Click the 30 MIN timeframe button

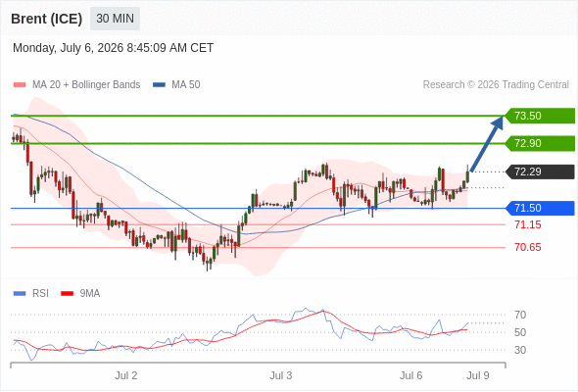(115, 19)
